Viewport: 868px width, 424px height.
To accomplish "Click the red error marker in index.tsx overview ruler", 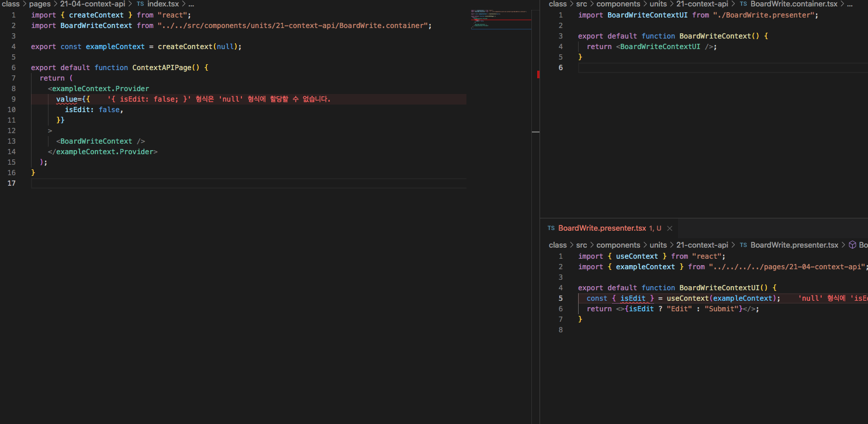I will click(x=538, y=74).
